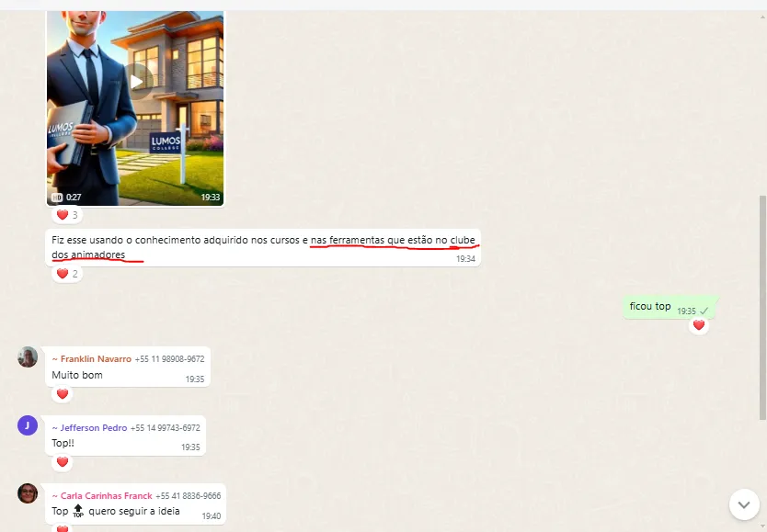Viewport: 767px width, 532px height.
Task: Select message 'Fiz esse usando o conhecimento adquirido'
Action: [263, 247]
